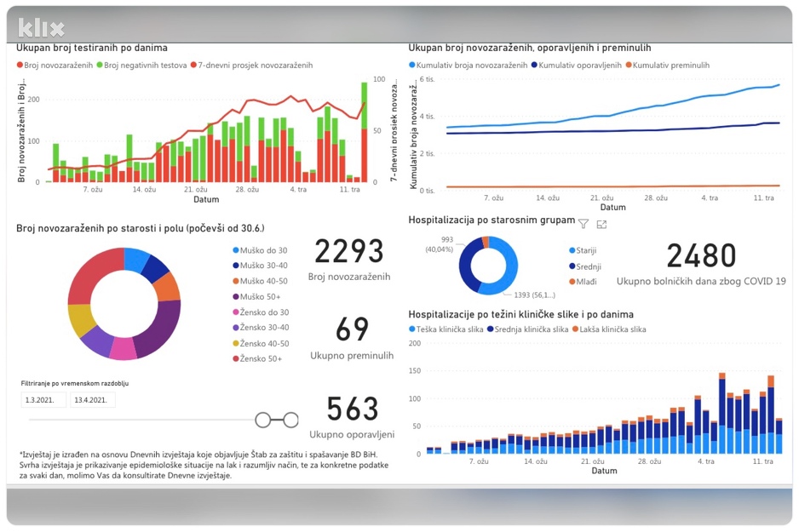Select 'Lakša klinička slika' legend entry

[609, 329]
